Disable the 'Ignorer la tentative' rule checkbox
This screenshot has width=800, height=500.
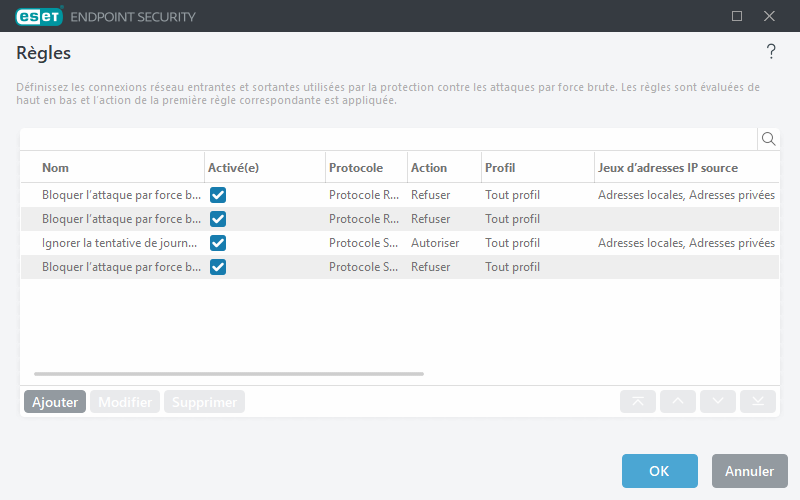click(218, 243)
